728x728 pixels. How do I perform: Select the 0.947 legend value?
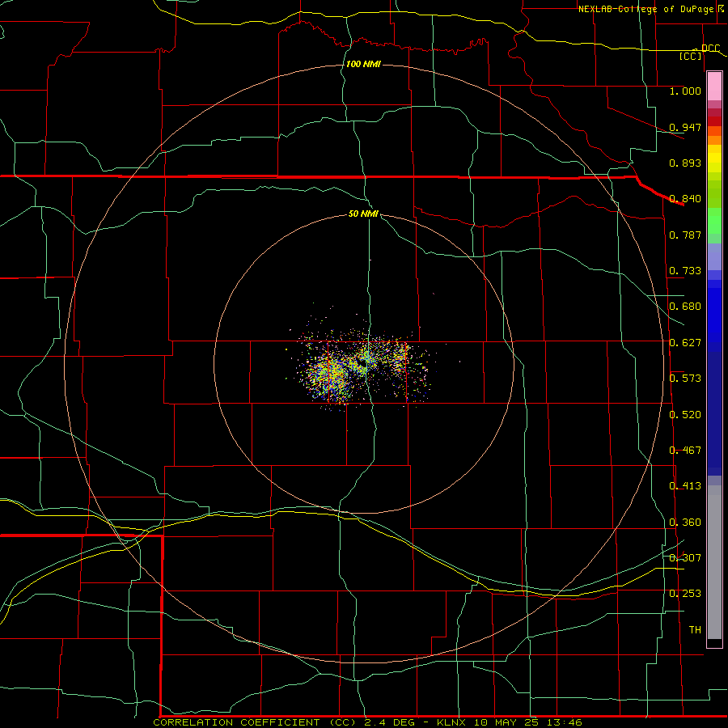685,127
